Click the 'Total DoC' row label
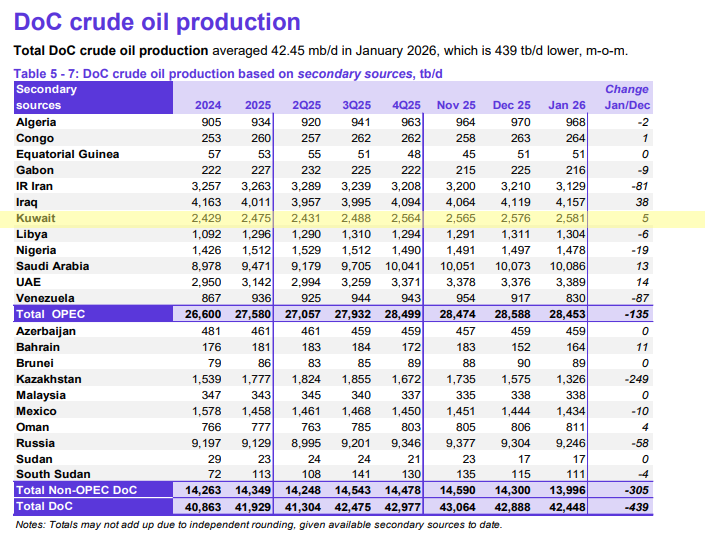 pyautogui.click(x=46, y=506)
